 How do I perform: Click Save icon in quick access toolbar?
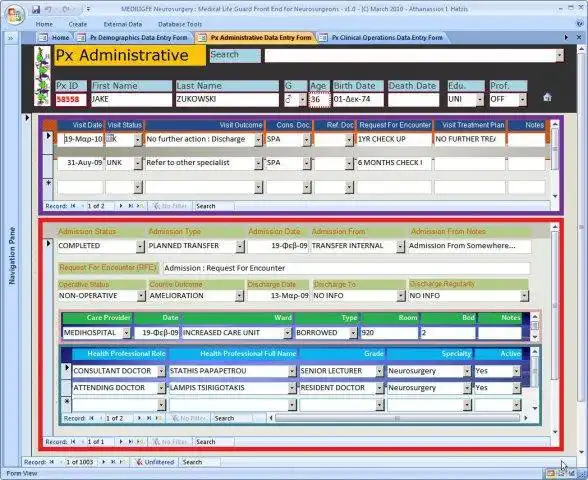(36, 9)
